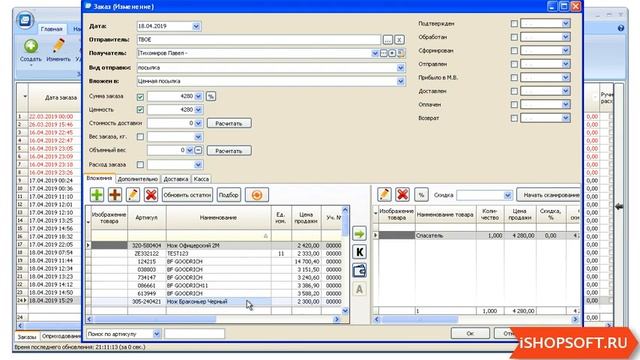Click the product list horizontal scrollbar
This screenshot has width=640, height=360.
[213, 319]
